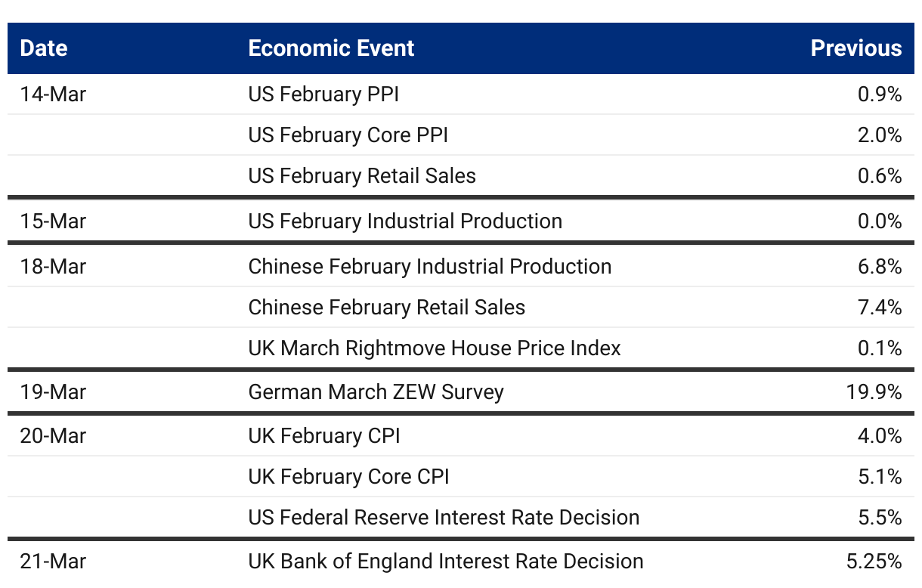
Task: Click the 5.25% previous value
Action: (876, 562)
